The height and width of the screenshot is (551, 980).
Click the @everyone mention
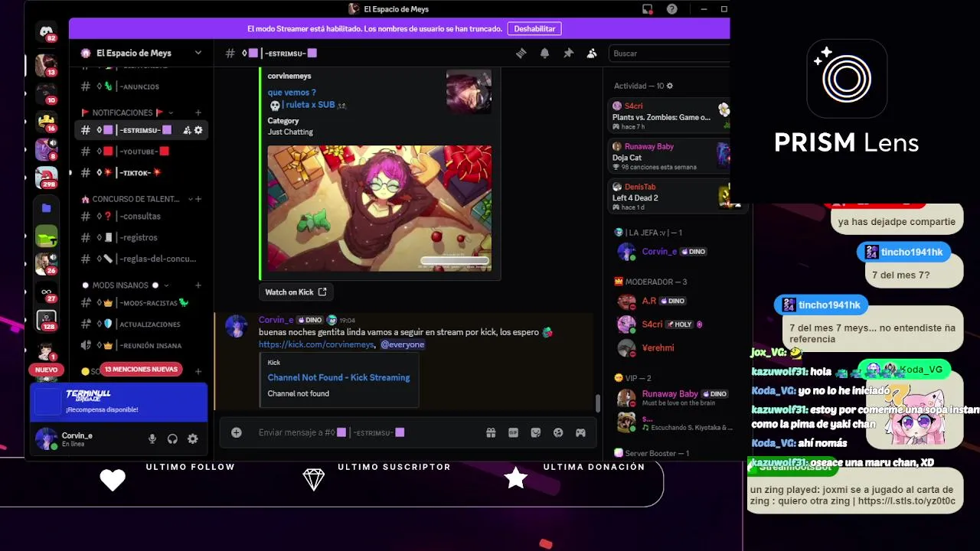click(403, 344)
